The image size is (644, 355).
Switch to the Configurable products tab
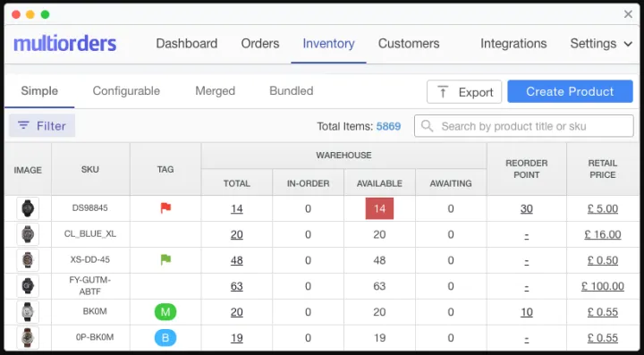click(126, 90)
